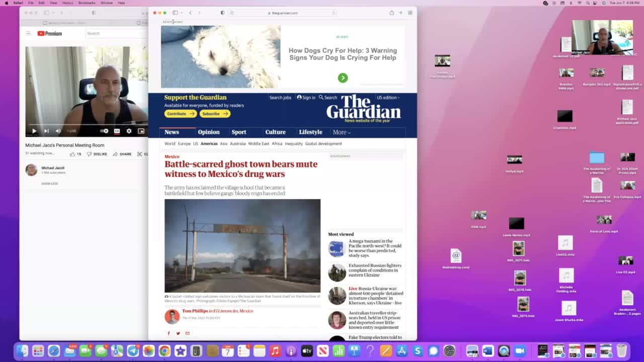Open a new tab in Guardian window

401,13
